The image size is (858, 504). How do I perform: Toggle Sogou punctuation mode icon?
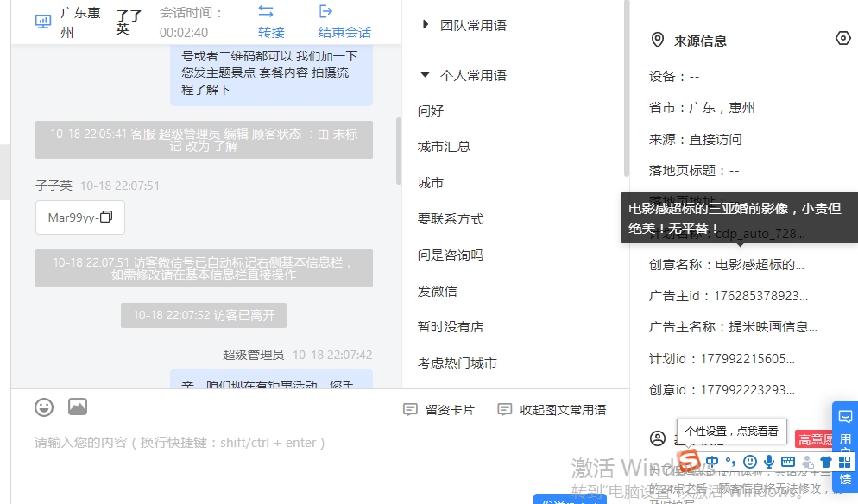(730, 462)
